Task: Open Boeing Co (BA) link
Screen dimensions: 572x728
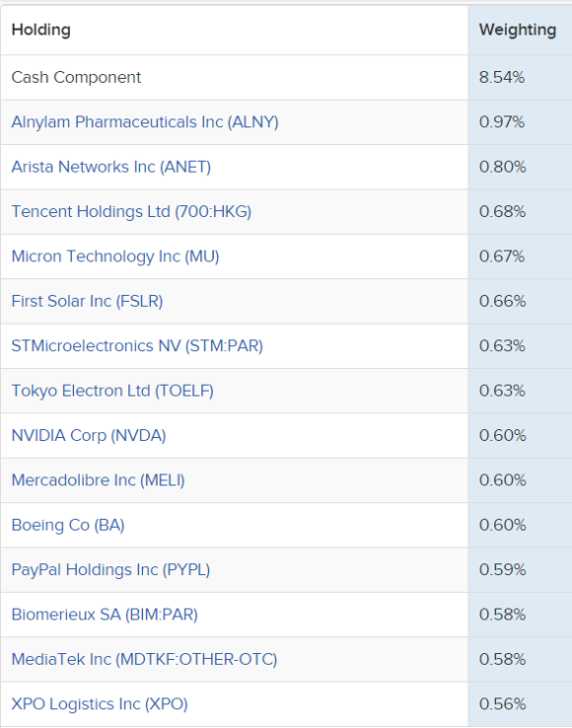Action: coord(68,525)
